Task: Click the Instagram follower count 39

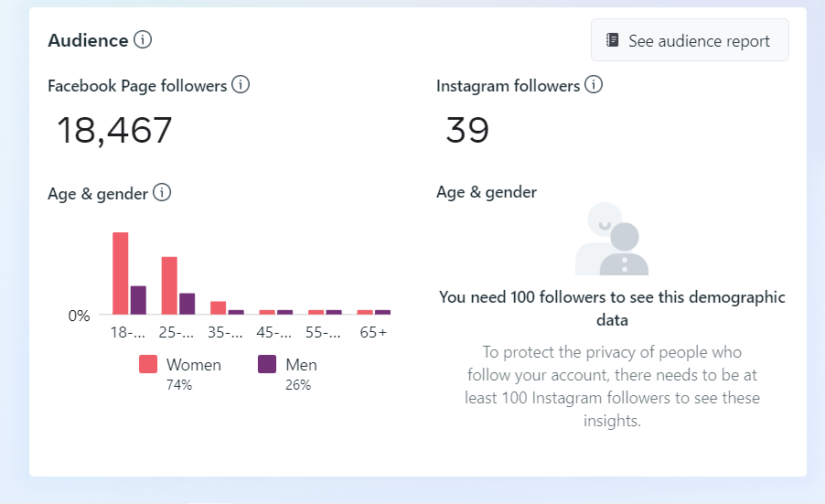Action: click(x=467, y=131)
